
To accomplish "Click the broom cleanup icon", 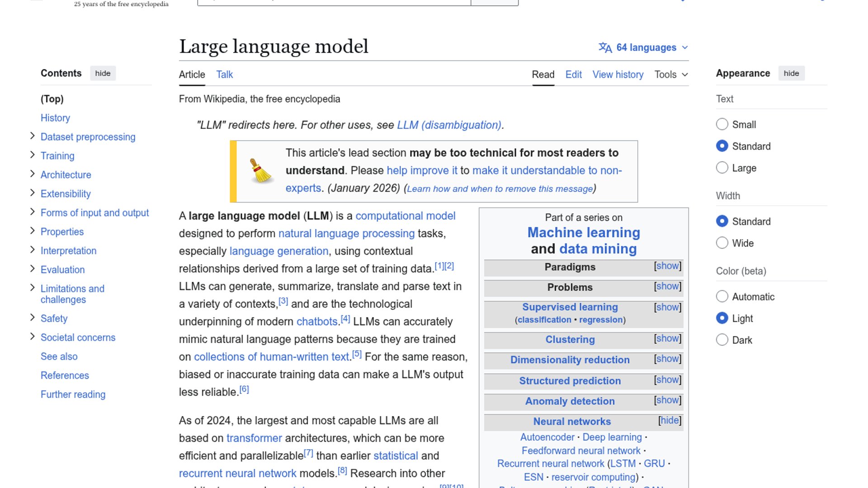I will click(x=260, y=171).
